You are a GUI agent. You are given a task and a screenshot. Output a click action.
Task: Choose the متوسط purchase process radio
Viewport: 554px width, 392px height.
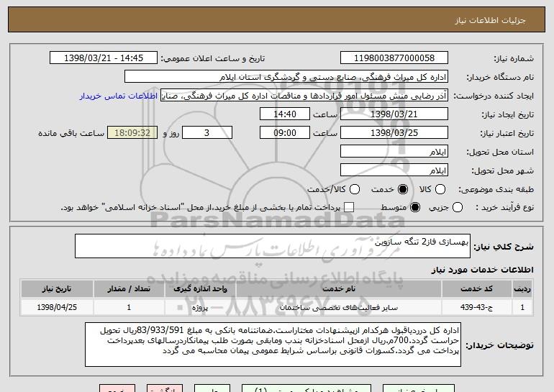[x=415, y=207]
